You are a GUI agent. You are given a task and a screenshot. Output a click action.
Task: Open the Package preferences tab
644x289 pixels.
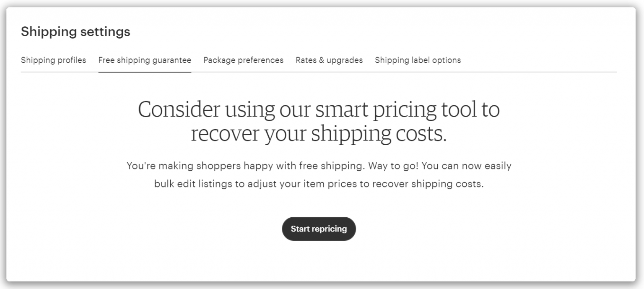243,60
